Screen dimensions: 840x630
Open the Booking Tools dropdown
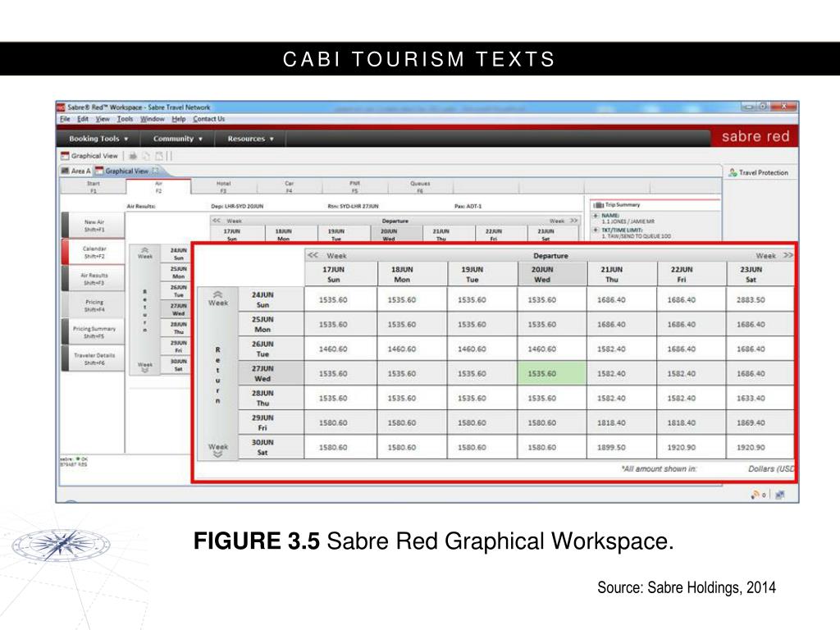pos(98,139)
